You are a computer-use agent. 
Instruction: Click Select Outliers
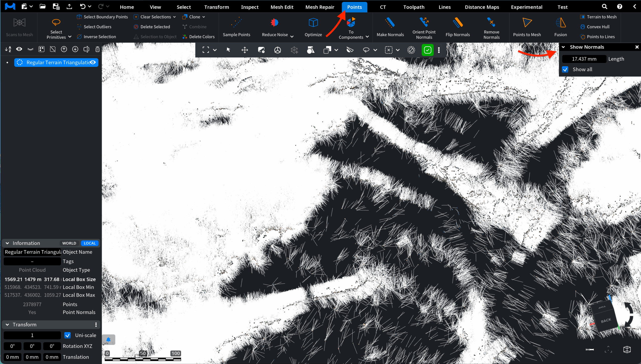(94, 27)
